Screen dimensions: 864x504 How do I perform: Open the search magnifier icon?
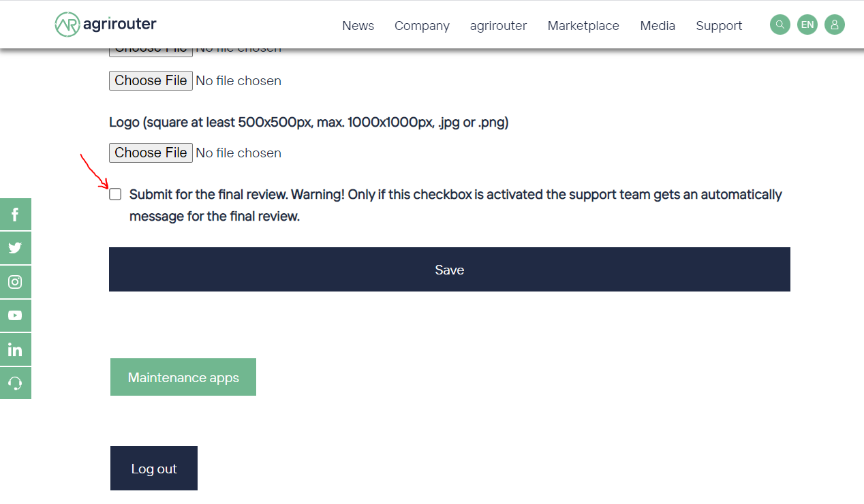(780, 24)
